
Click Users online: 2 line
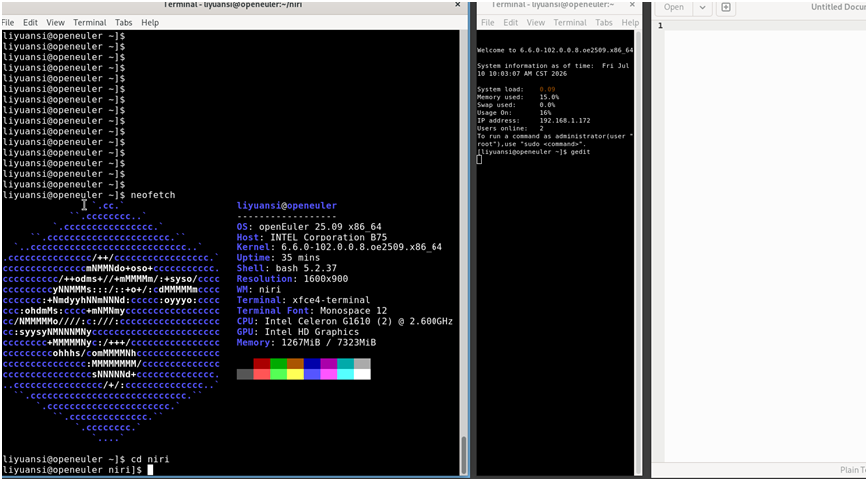pos(510,128)
